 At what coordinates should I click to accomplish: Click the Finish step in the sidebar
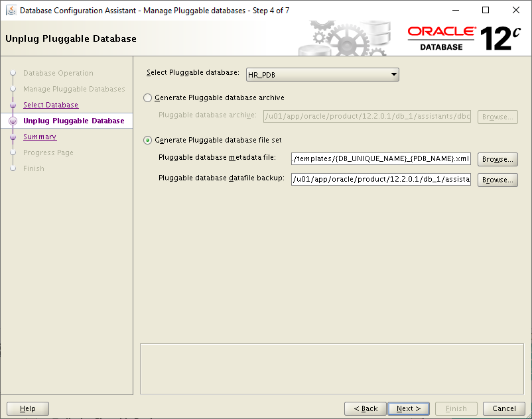click(34, 168)
